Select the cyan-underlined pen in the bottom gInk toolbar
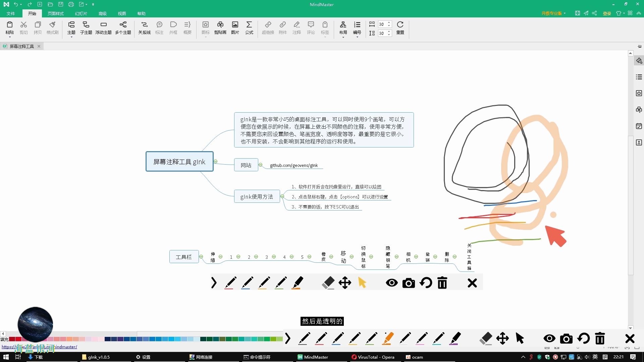This screenshot has width=644, height=362. click(x=438, y=339)
